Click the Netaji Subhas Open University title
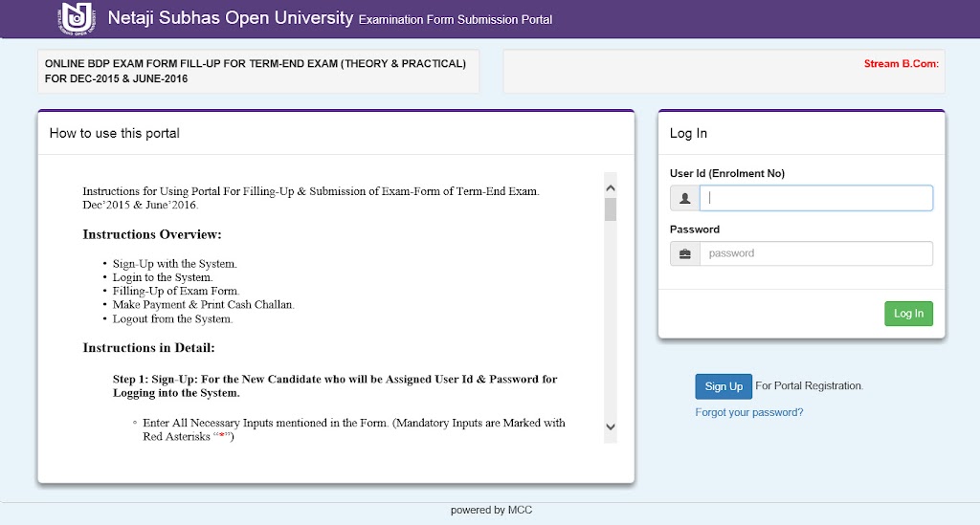The image size is (980, 525). point(231,17)
